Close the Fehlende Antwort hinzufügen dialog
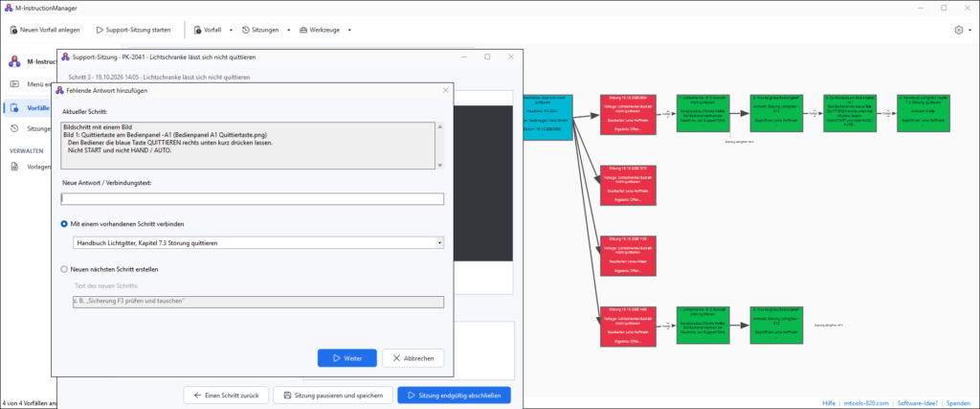The image size is (980, 409). pyautogui.click(x=446, y=91)
